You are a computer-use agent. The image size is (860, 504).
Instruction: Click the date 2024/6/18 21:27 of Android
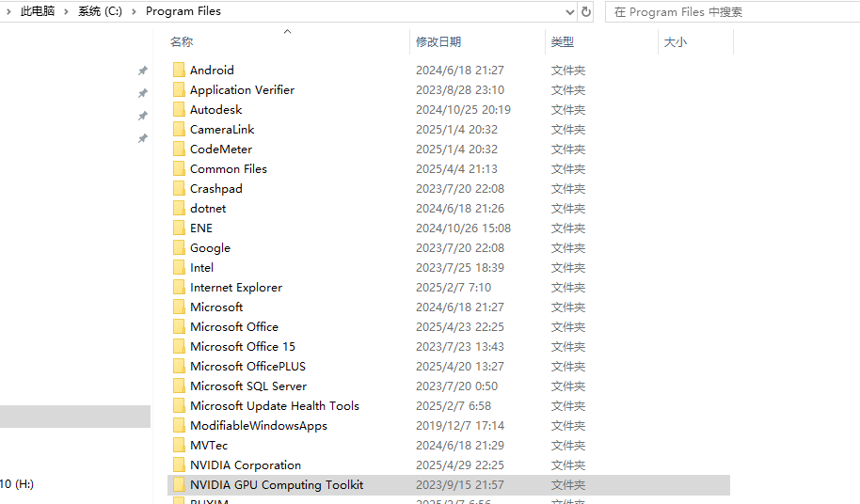(459, 71)
